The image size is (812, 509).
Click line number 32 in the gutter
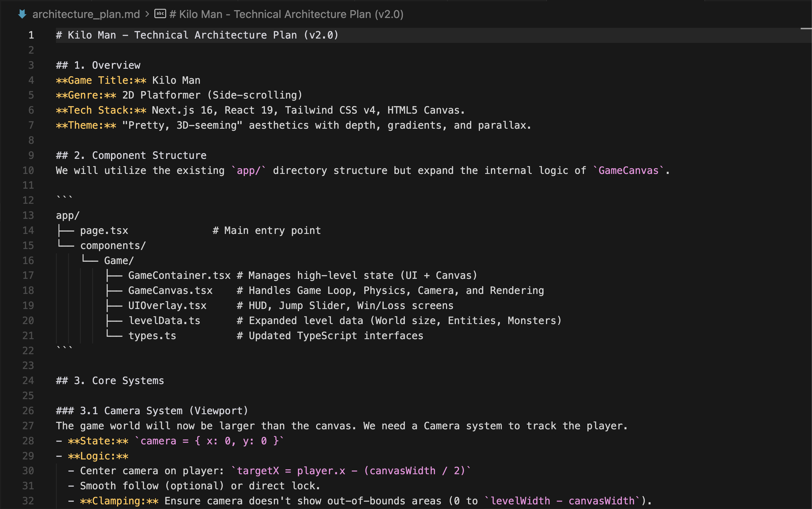[28, 501]
